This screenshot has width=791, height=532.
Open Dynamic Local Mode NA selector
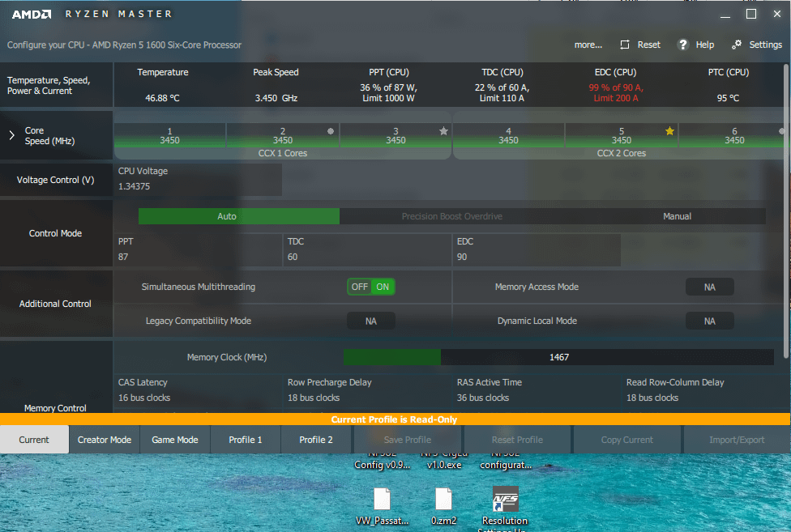tap(710, 321)
